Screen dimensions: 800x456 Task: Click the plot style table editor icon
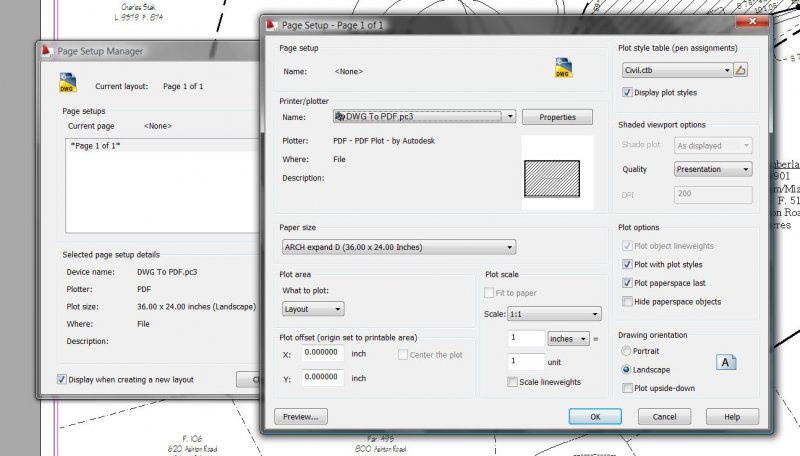click(740, 70)
